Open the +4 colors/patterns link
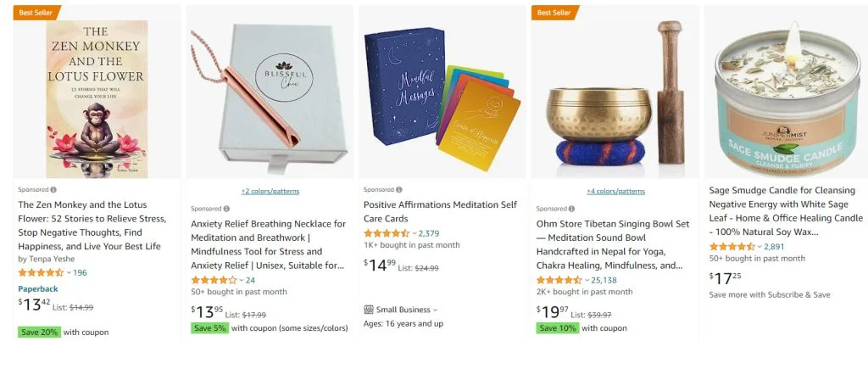868x369 pixels. click(x=615, y=191)
